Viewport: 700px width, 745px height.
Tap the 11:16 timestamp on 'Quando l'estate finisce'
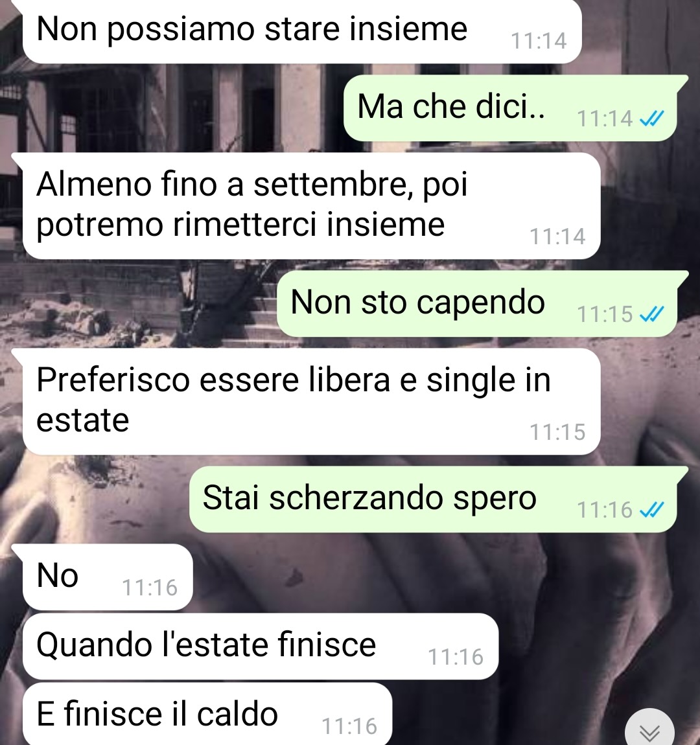click(456, 657)
